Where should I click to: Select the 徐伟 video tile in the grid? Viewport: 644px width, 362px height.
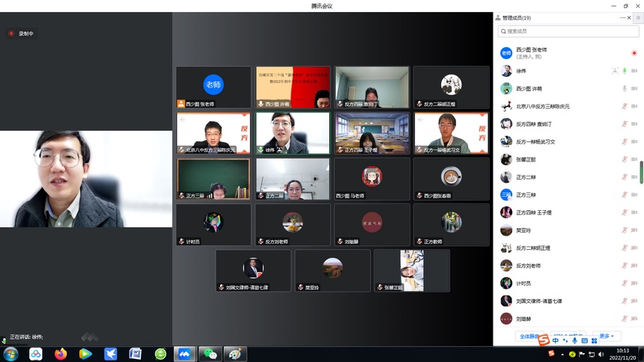click(293, 133)
